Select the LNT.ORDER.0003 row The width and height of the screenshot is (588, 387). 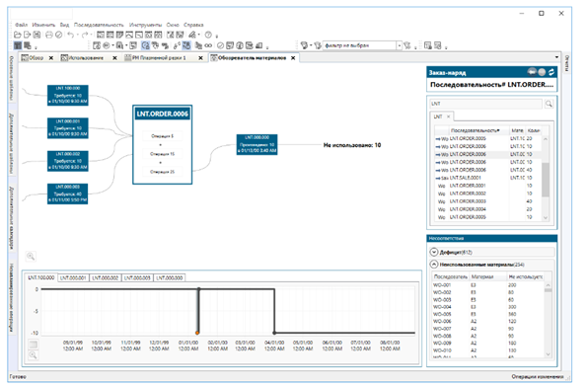pyautogui.click(x=488, y=201)
